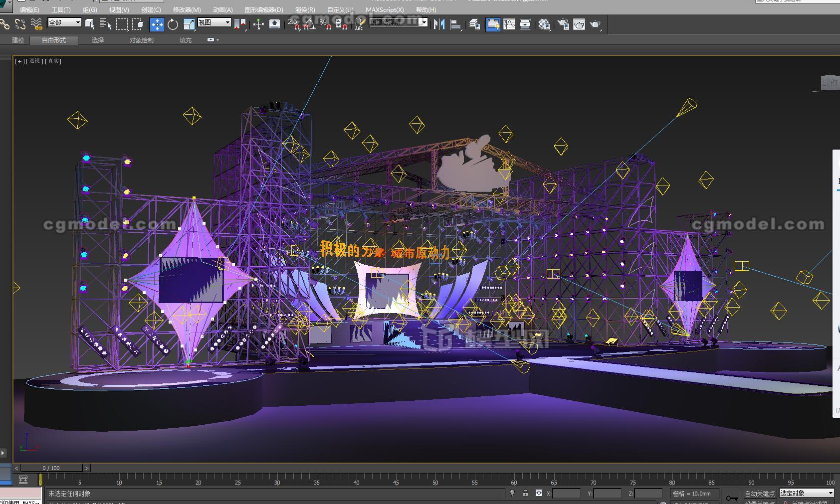Activate the Select and Rotate tool
Image resolution: width=840 pixels, height=504 pixels.
pyautogui.click(x=173, y=24)
